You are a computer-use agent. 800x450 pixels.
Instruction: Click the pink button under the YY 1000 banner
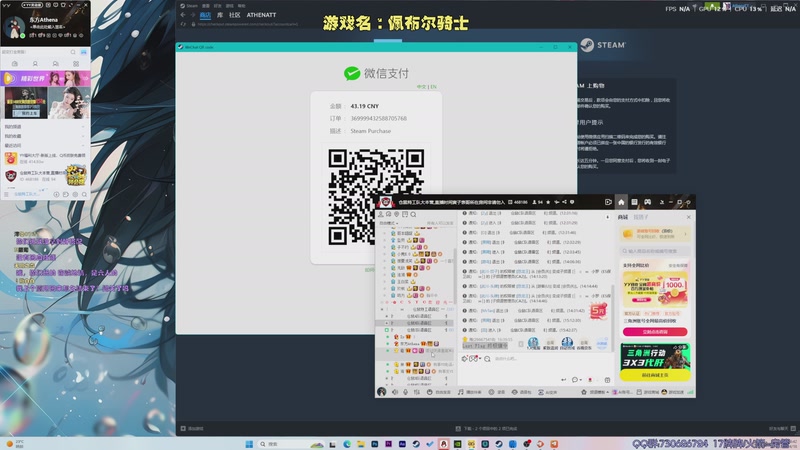(x=655, y=332)
